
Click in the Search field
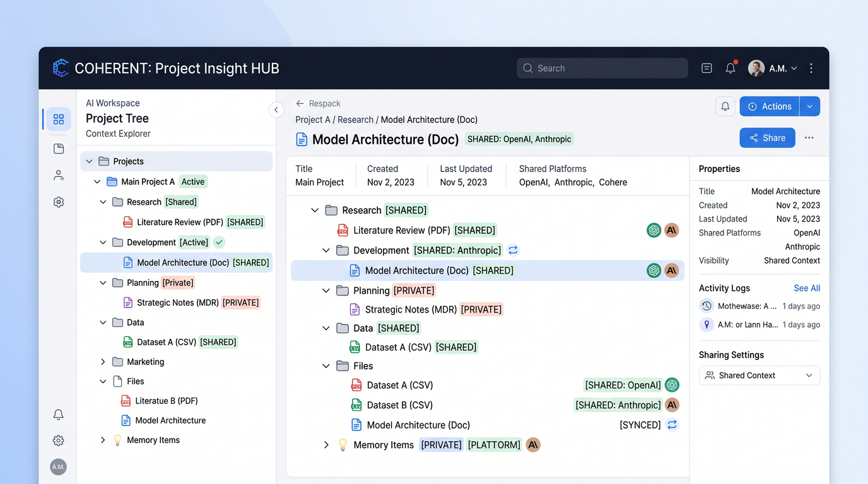[602, 68]
